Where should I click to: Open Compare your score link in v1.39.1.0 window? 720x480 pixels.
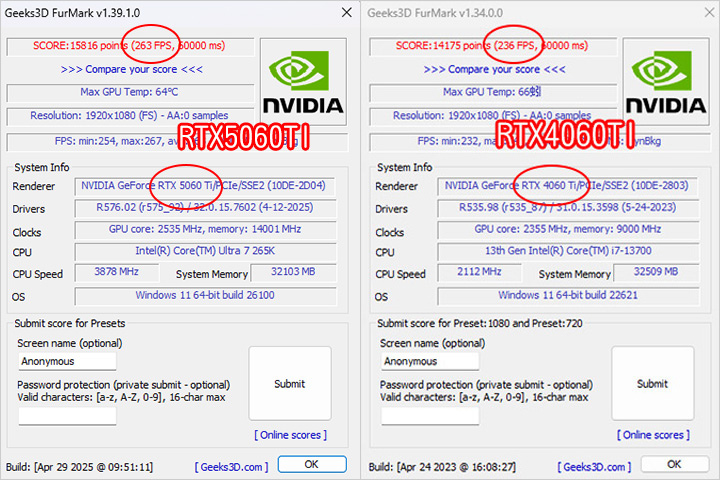(131, 69)
